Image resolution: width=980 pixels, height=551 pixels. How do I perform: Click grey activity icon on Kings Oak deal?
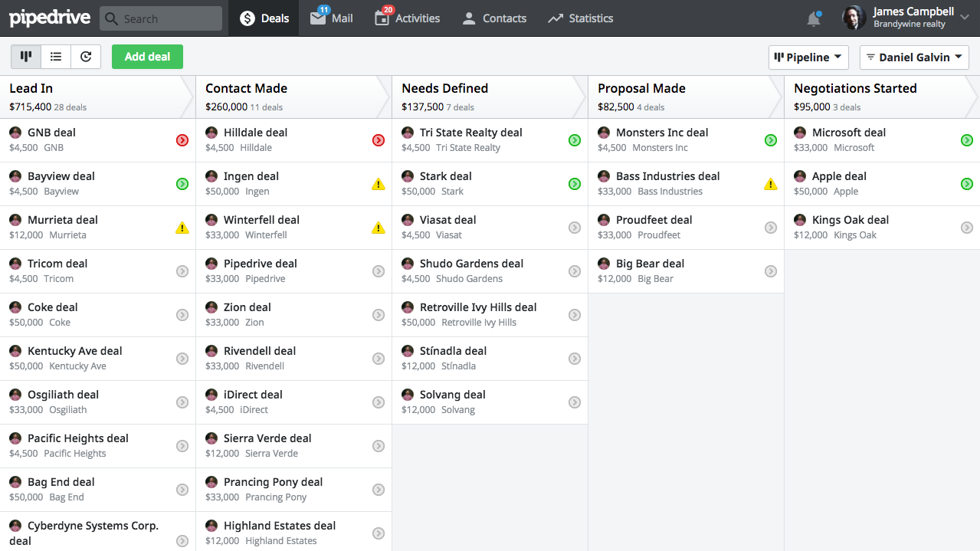[967, 228]
